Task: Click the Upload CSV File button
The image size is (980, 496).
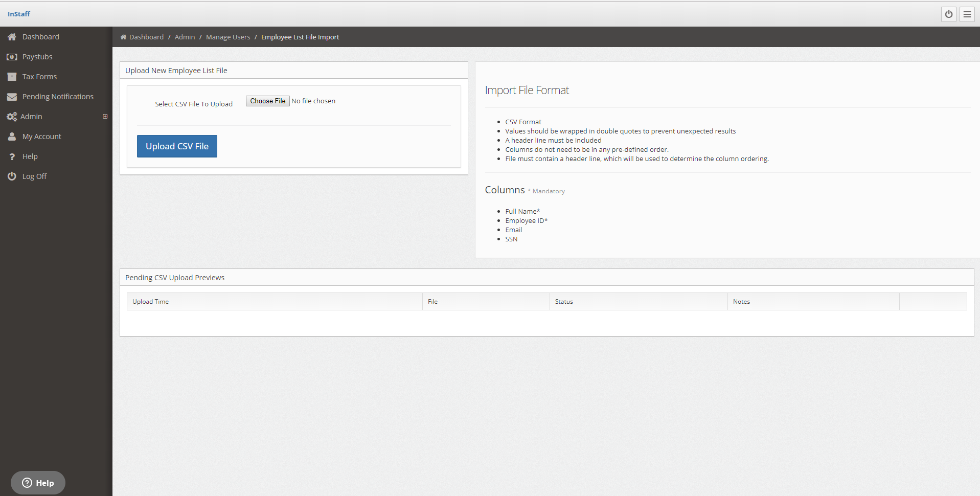Action: coord(177,146)
